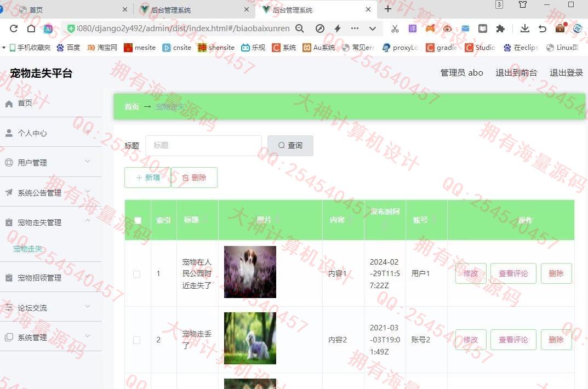The height and width of the screenshot is (389, 588).
Task: Click the mail envelope extension icon
Action: (465, 28)
